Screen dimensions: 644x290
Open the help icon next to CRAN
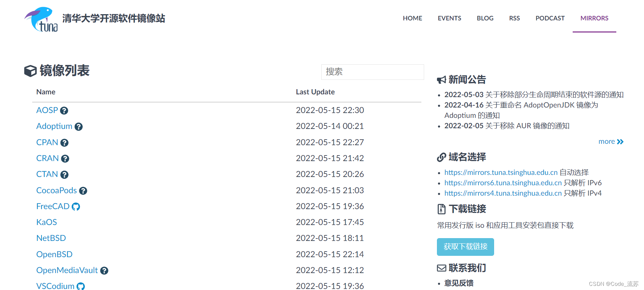[x=65, y=159]
